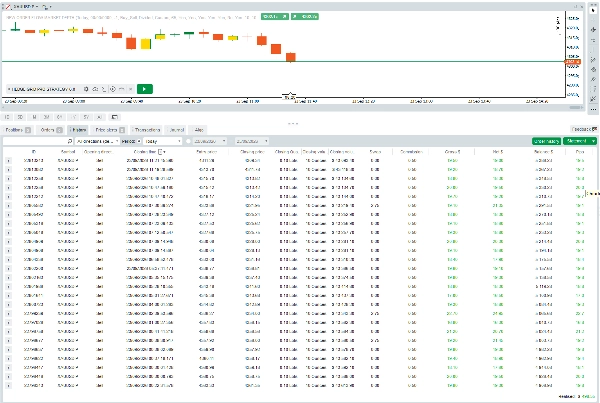Viewport: 600px width, 403px height.
Task: Click the orange current price tag on the price axis
Action: pyautogui.click(x=573, y=62)
